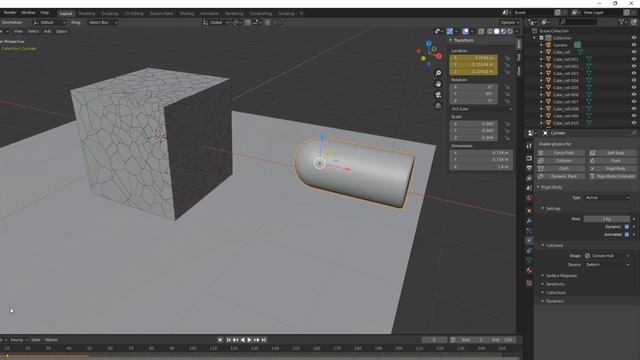Image resolution: width=640 pixels, height=360 pixels.
Task: Open the rigid body Type dropdown
Action: [x=607, y=198]
